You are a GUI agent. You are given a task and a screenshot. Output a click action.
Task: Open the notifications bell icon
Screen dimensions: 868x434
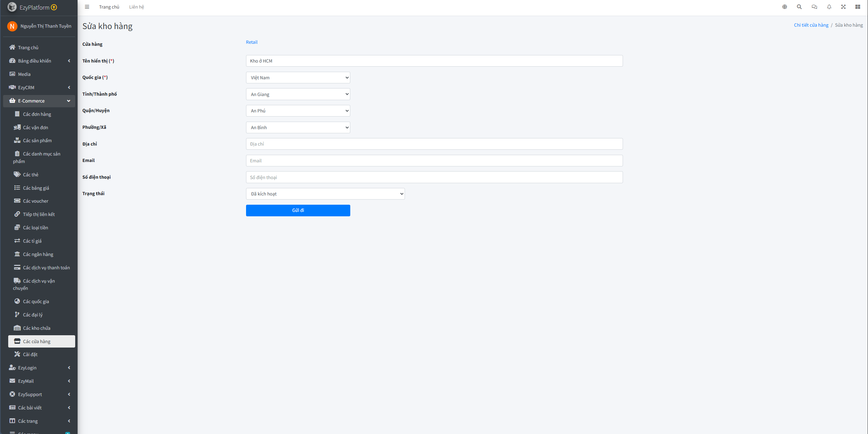point(829,7)
